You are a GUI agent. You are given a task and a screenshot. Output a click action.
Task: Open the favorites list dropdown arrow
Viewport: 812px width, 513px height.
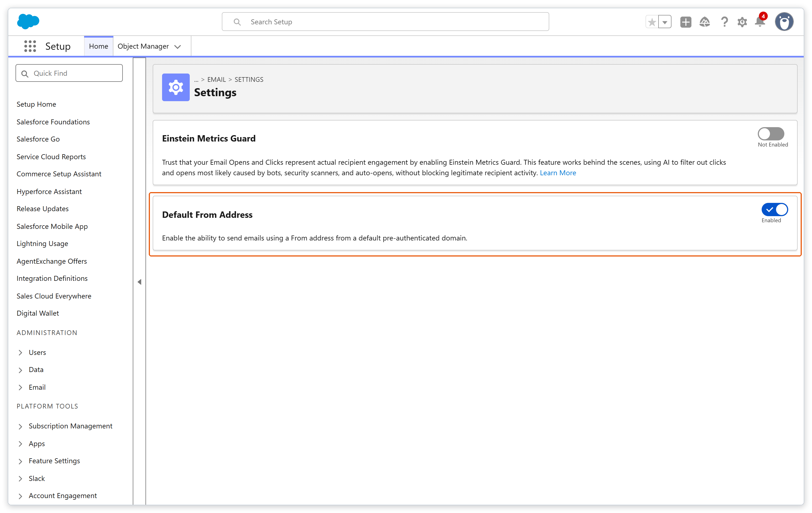point(665,22)
